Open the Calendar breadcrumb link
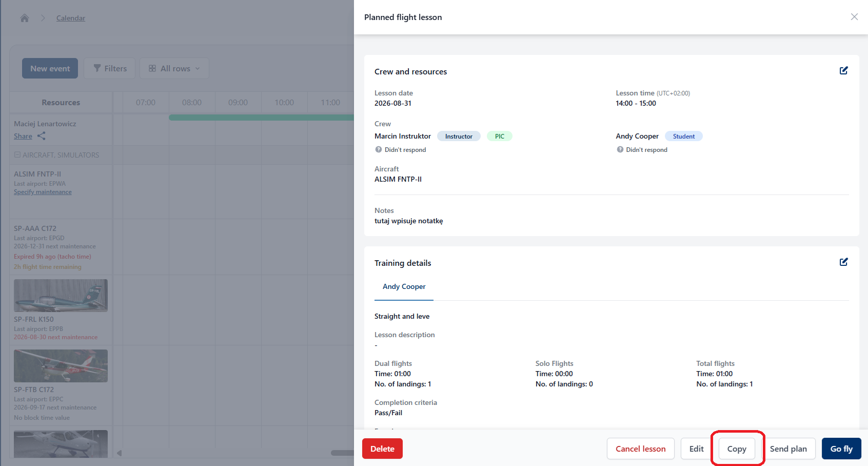The height and width of the screenshot is (466, 868). point(71,18)
